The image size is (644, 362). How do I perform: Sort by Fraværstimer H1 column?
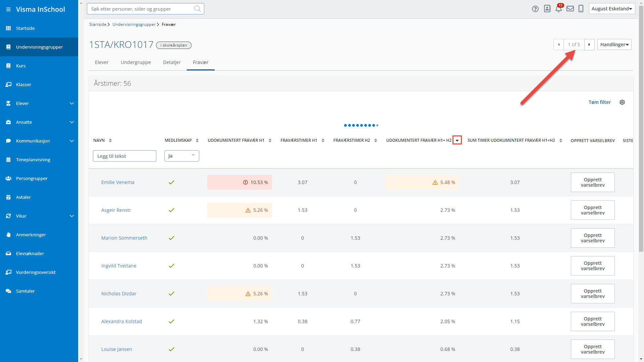(323, 140)
